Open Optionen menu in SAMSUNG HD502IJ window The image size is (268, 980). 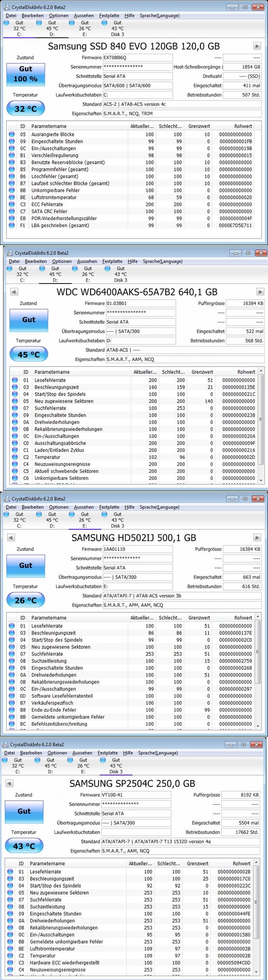59,507
